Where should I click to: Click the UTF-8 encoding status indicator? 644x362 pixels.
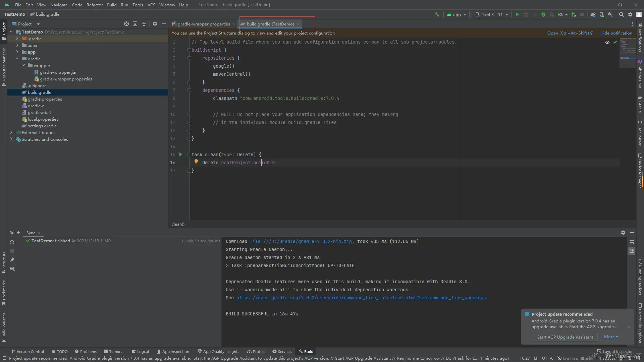tap(548, 358)
